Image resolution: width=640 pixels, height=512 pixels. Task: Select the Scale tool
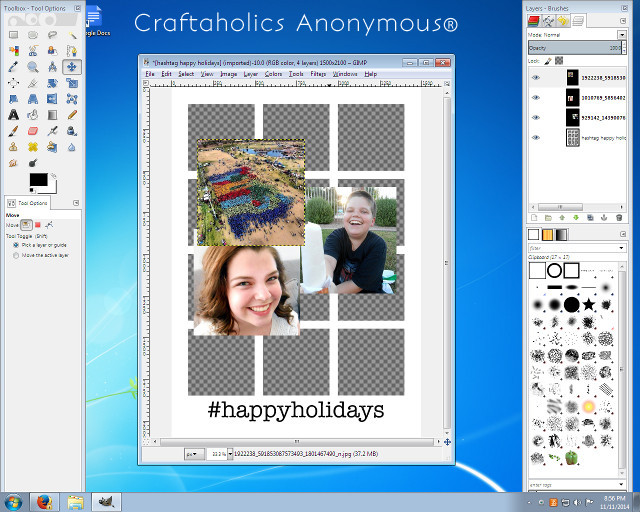(72, 83)
